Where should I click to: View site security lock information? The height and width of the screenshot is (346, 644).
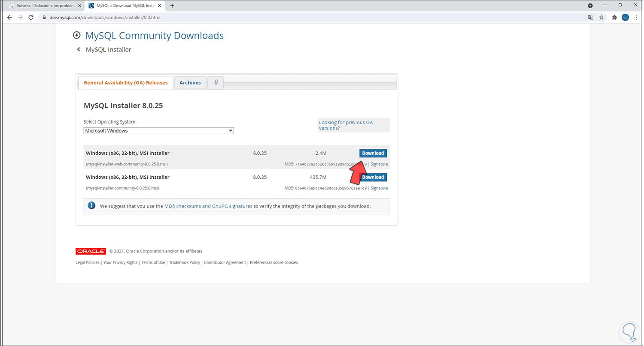tap(44, 18)
